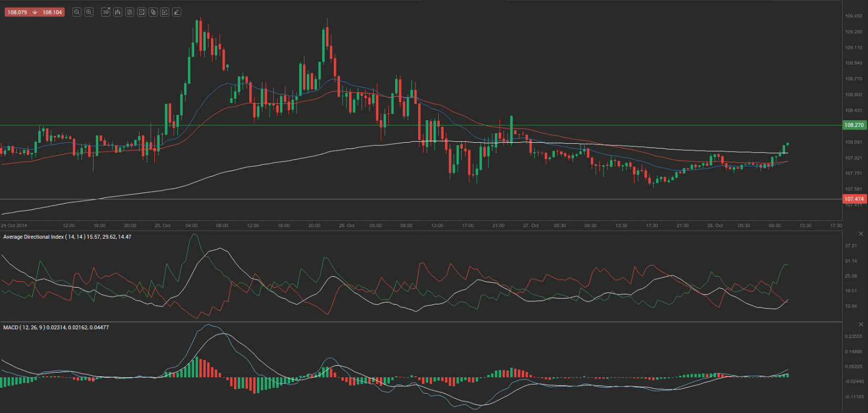Click the zoom in magnifier icon
The width and height of the screenshot is (868, 413).
click(89, 12)
